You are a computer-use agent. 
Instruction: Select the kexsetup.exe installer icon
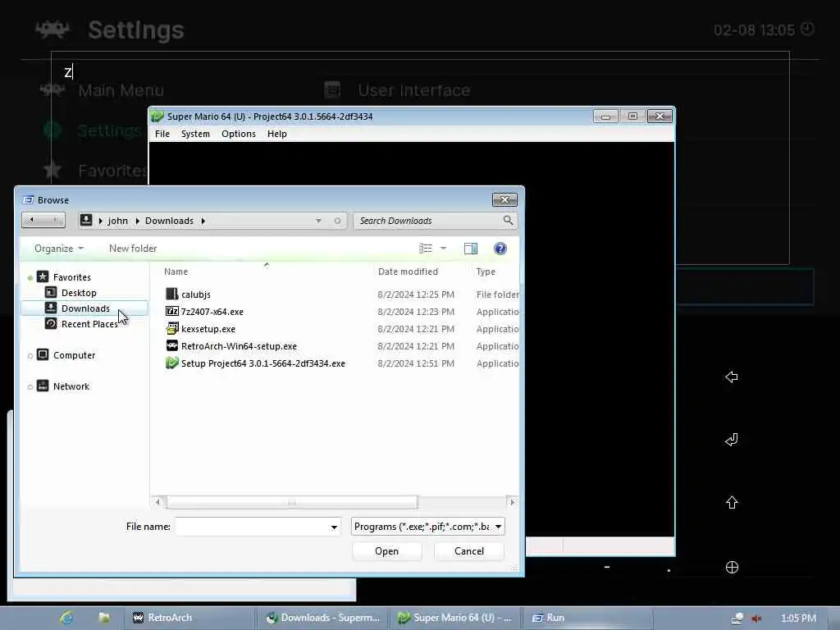click(x=171, y=328)
